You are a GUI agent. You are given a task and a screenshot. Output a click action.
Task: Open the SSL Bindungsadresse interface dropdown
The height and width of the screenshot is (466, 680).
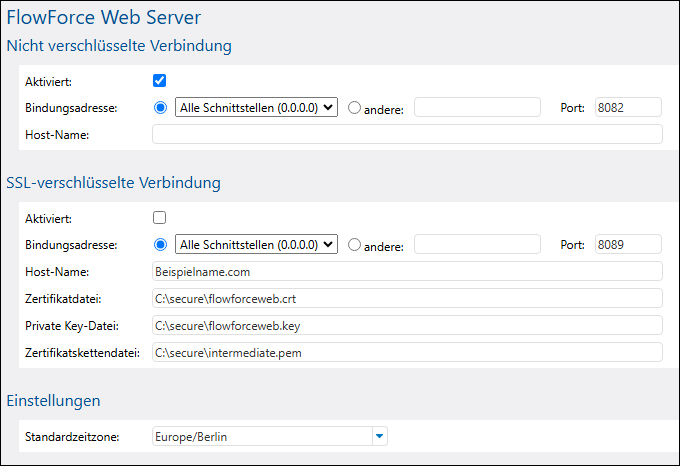click(256, 244)
